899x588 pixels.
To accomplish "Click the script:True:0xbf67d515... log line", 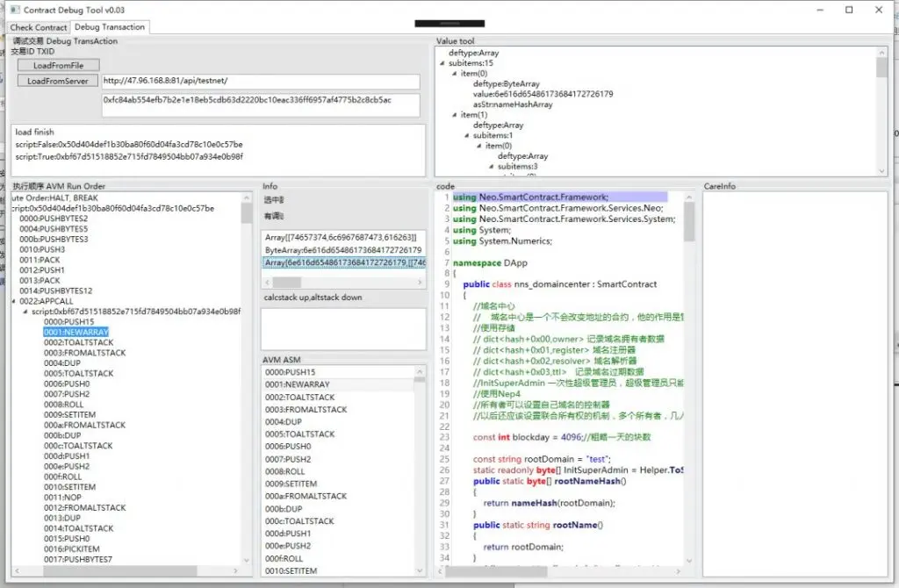I will coord(129,156).
